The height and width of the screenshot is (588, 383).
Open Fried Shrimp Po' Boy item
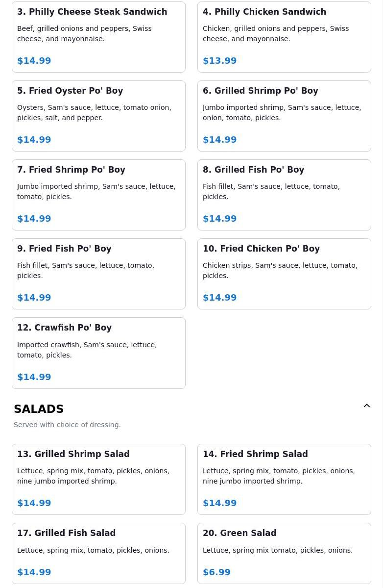click(98, 195)
